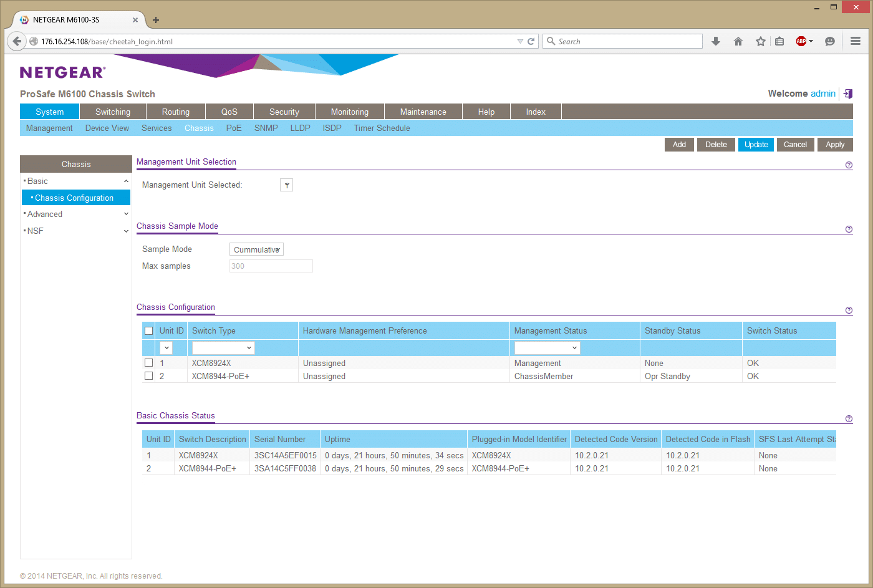Open the Management submenu
Image resolution: width=873 pixels, height=588 pixels.
[49, 128]
